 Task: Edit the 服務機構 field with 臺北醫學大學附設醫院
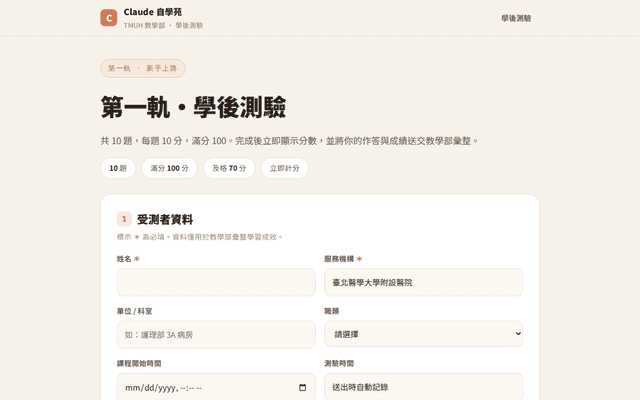tap(423, 282)
